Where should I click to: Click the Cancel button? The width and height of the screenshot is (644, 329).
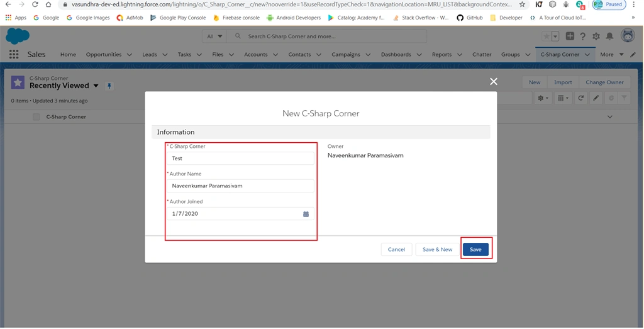coord(396,249)
